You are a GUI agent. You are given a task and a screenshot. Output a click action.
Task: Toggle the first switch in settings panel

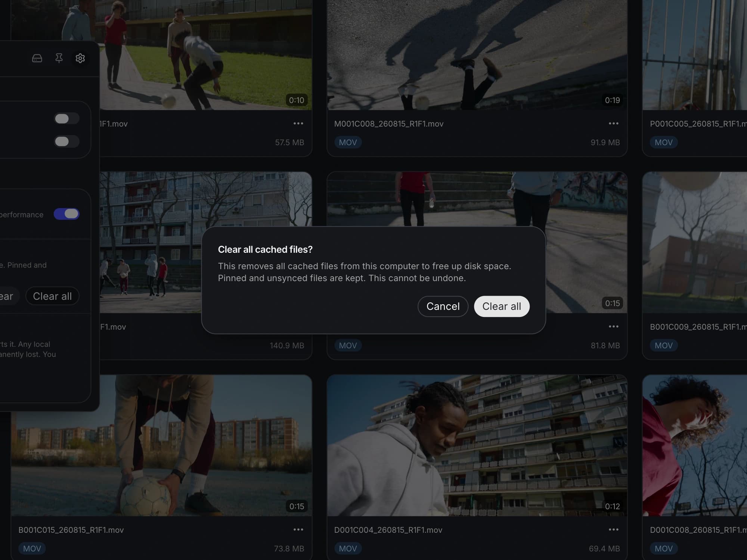pyautogui.click(x=66, y=119)
